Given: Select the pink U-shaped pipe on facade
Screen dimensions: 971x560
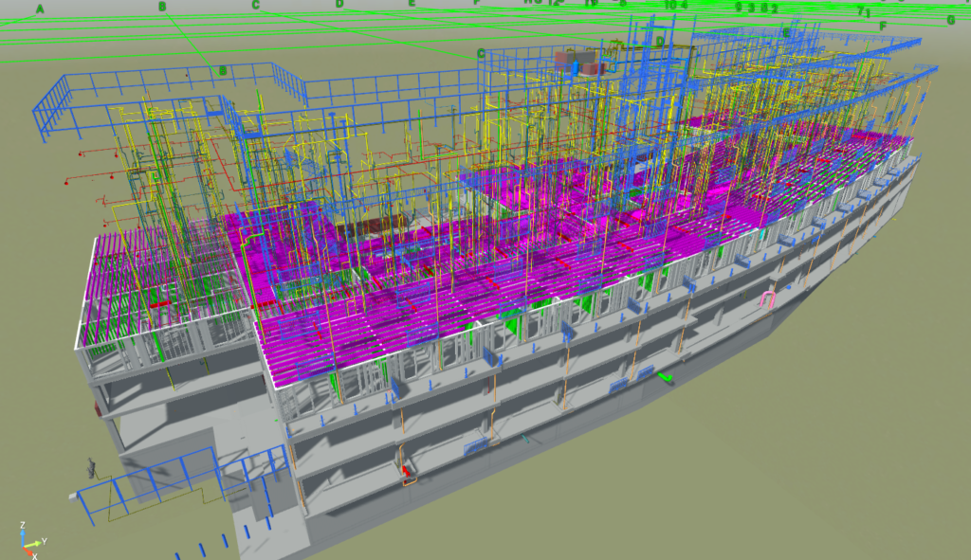Looking at the screenshot, I should (x=767, y=300).
